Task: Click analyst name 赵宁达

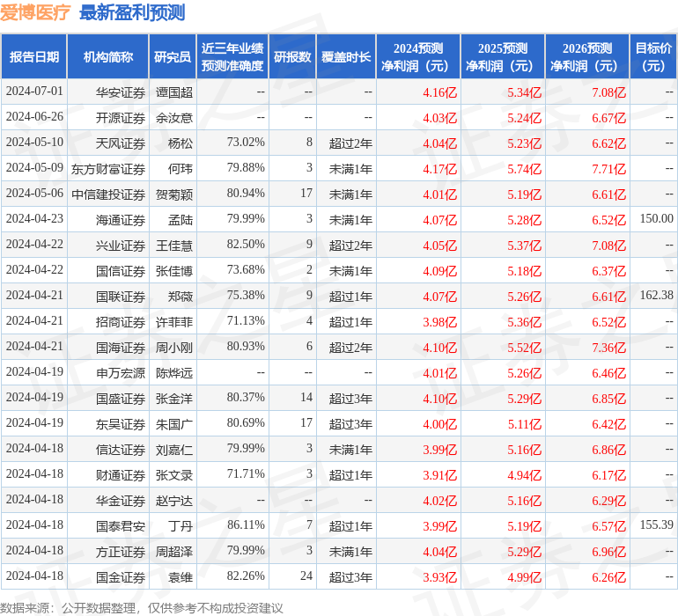Action: point(174,501)
